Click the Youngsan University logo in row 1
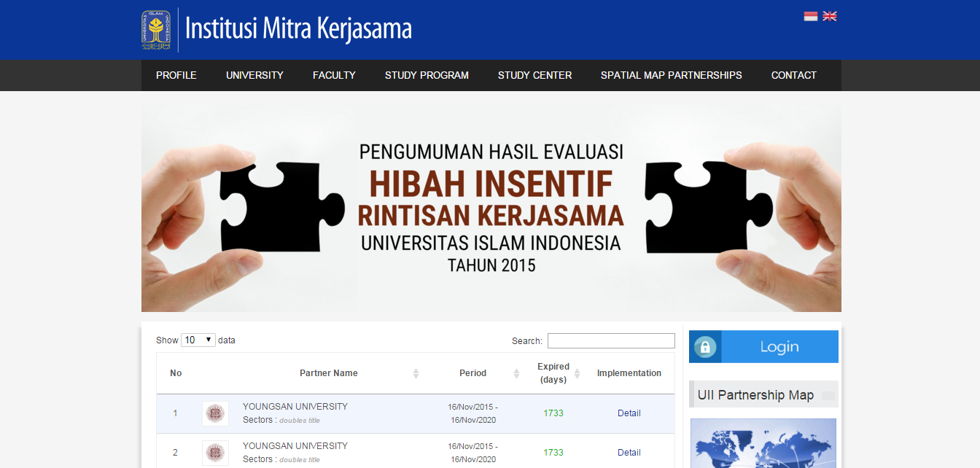 point(215,413)
